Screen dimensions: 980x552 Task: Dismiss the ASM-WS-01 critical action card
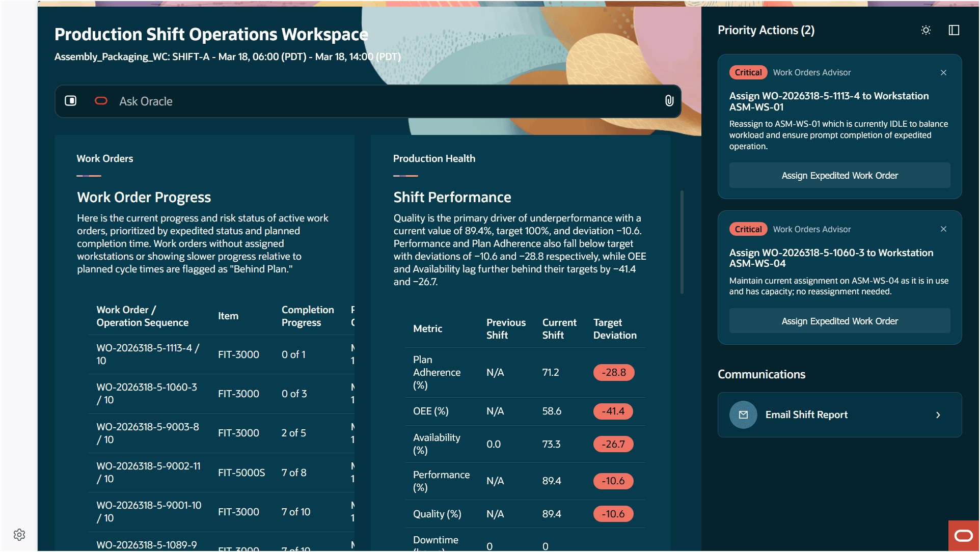(x=943, y=72)
